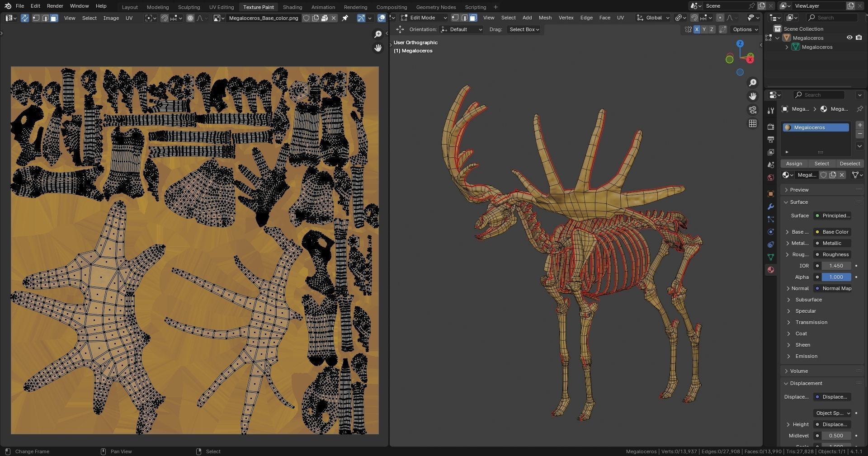Open the Options dropdown
Viewport: 868px width, 456px height.
pos(745,29)
